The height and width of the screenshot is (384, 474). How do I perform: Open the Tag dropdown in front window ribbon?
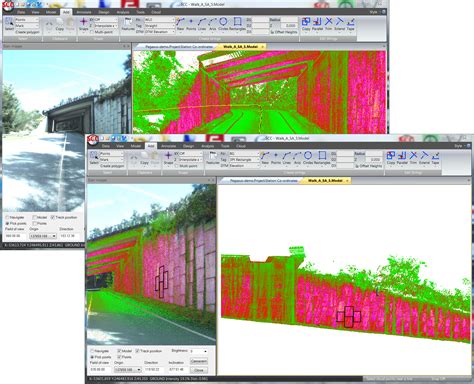point(244,160)
